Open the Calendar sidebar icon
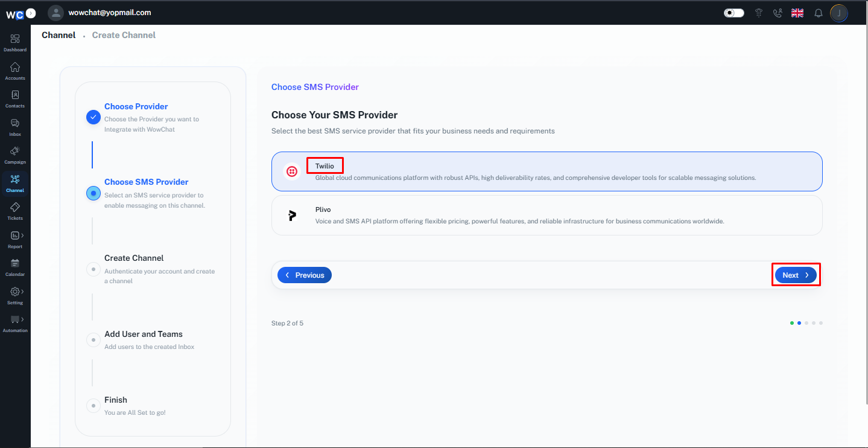The height and width of the screenshot is (448, 868). point(15,267)
